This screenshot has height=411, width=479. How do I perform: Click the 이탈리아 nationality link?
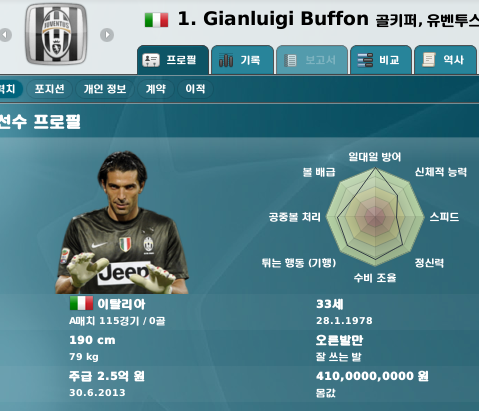[121, 304]
